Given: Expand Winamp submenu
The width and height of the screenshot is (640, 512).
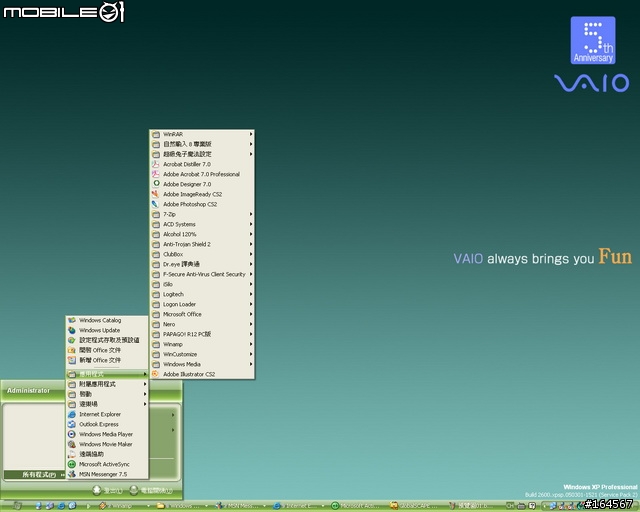Looking at the screenshot, I should coord(202,344).
